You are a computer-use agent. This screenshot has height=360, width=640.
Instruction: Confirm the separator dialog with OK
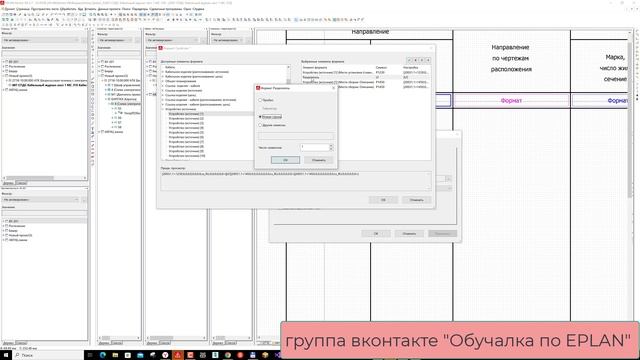(x=285, y=160)
